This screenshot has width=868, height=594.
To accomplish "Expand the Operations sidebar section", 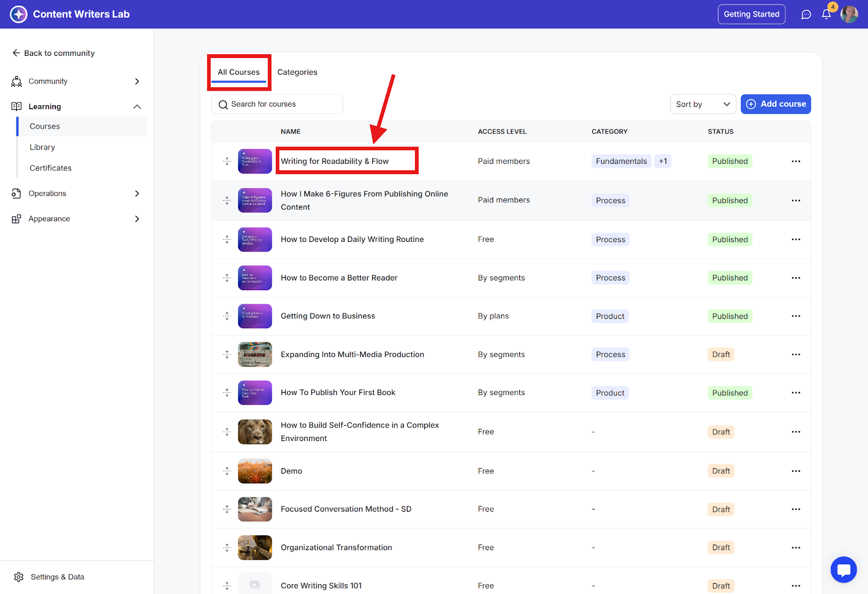I will click(137, 194).
